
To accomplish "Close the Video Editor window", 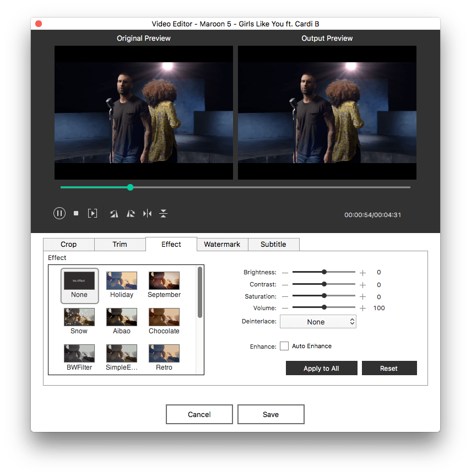I will point(39,24).
